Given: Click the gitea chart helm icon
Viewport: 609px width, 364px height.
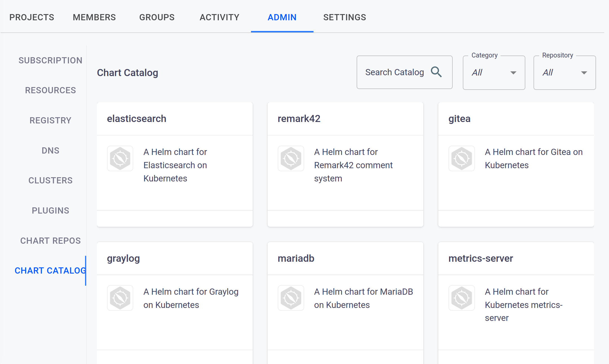Looking at the screenshot, I should coord(461,158).
